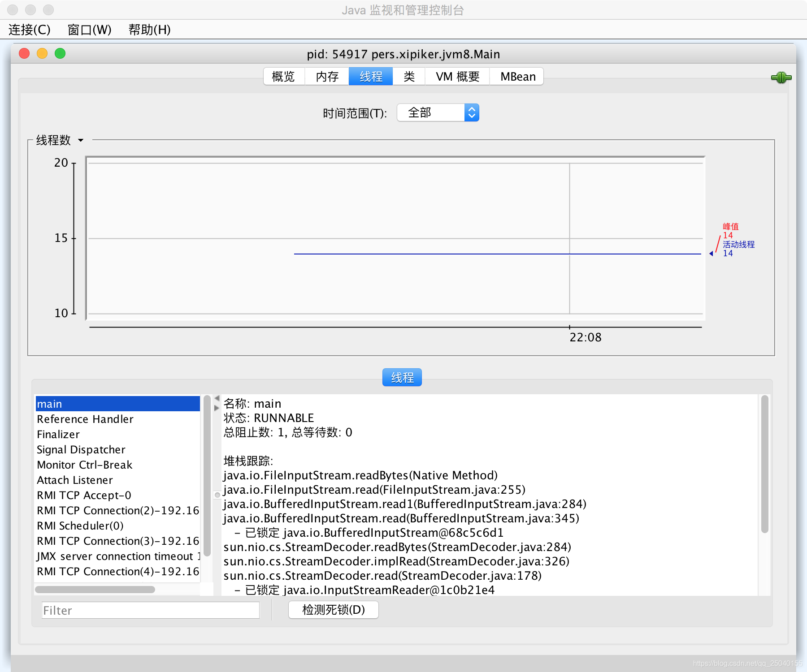Open the 帮助(H) menu
The image size is (807, 672).
[150, 30]
